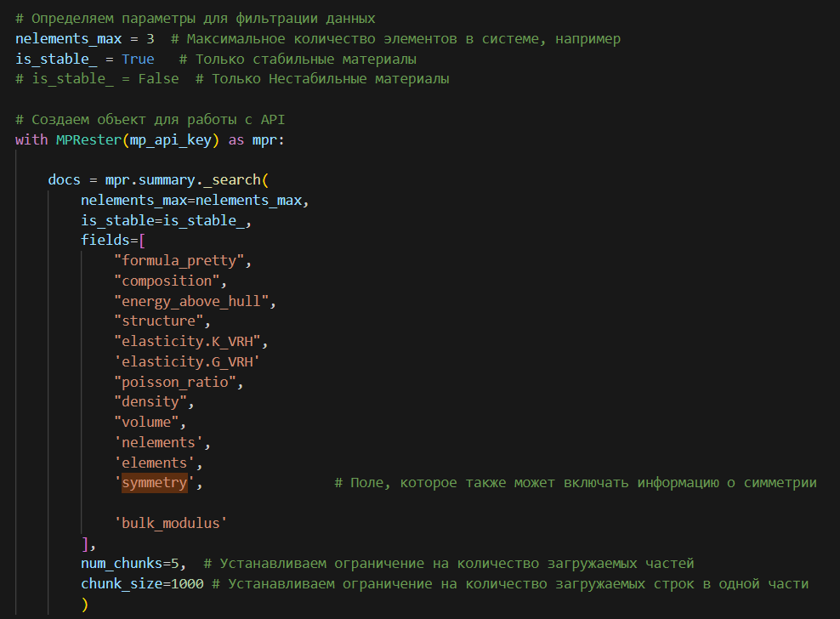The image size is (840, 619).
Task: Click the nelements_max variable assignment
Action: [x=85, y=39]
